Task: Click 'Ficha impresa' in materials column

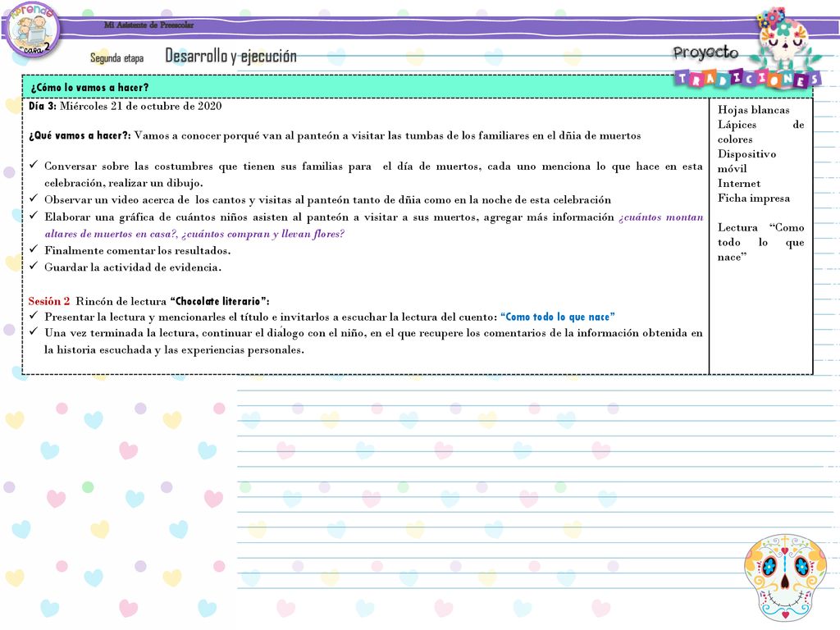Action: point(754,199)
